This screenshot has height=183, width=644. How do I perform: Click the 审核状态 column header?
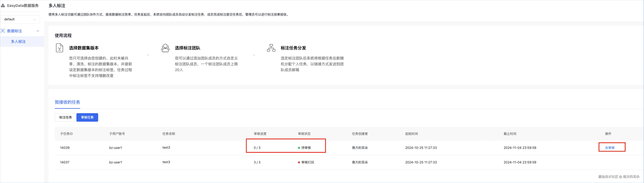304,134
